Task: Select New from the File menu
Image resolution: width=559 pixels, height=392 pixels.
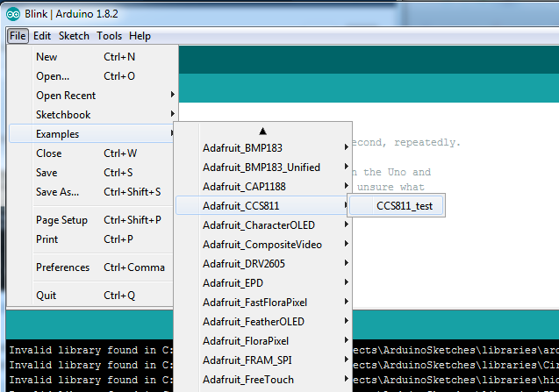Action: (x=47, y=57)
